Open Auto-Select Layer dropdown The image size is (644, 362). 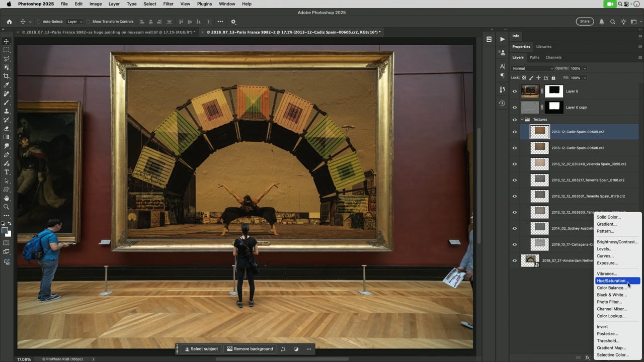[74, 22]
